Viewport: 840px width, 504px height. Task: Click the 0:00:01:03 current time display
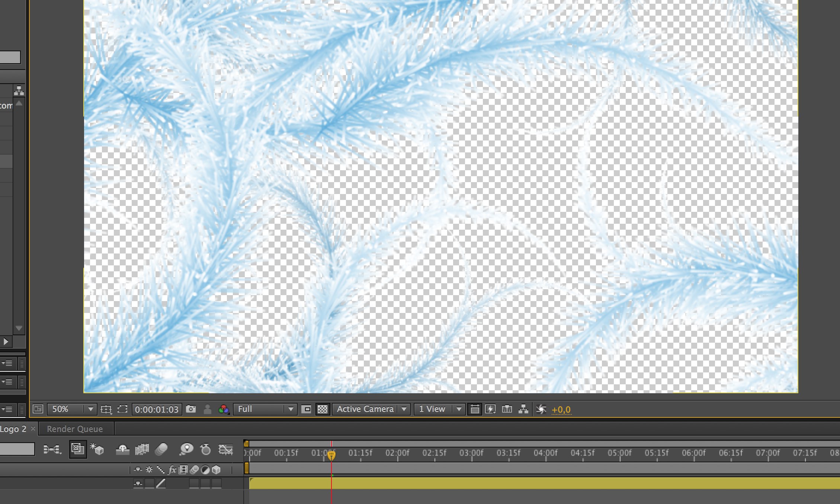tap(157, 409)
